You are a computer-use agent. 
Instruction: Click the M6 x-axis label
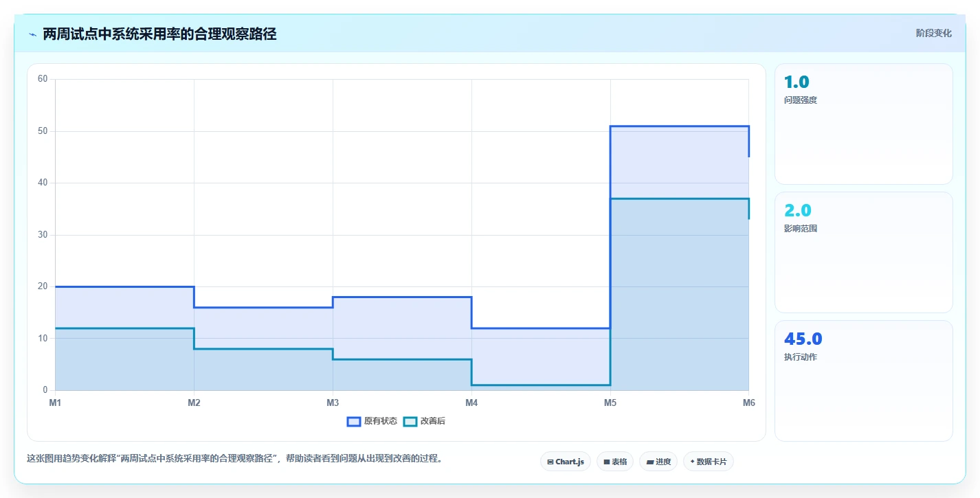tap(749, 403)
